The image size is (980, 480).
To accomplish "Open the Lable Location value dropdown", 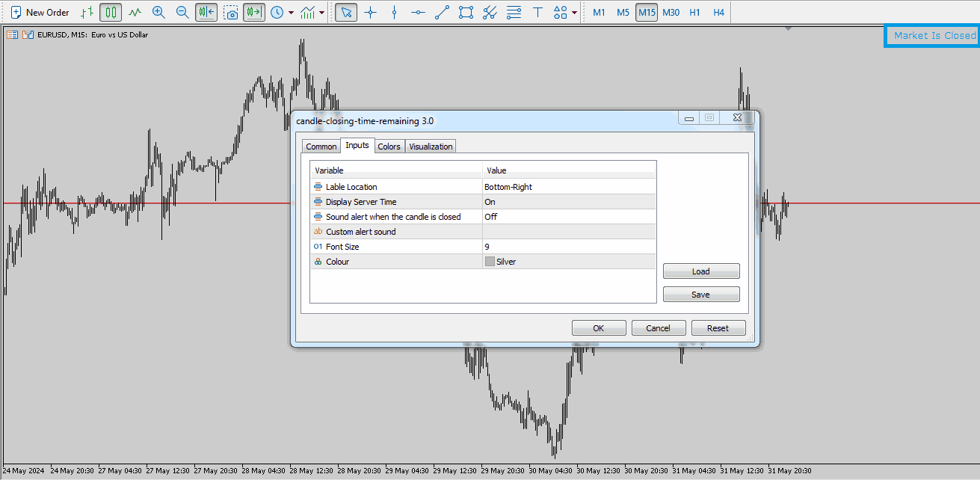I will 568,187.
